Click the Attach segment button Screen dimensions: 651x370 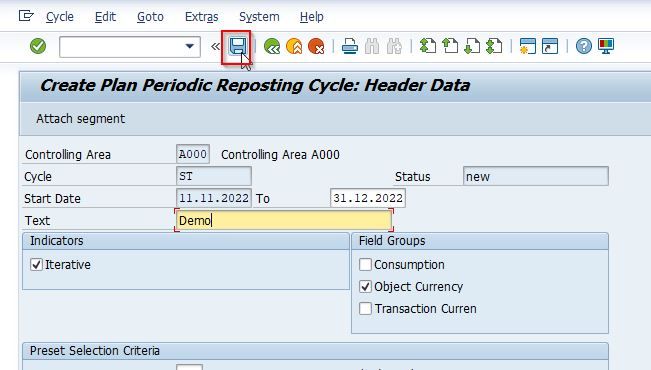(x=80, y=119)
